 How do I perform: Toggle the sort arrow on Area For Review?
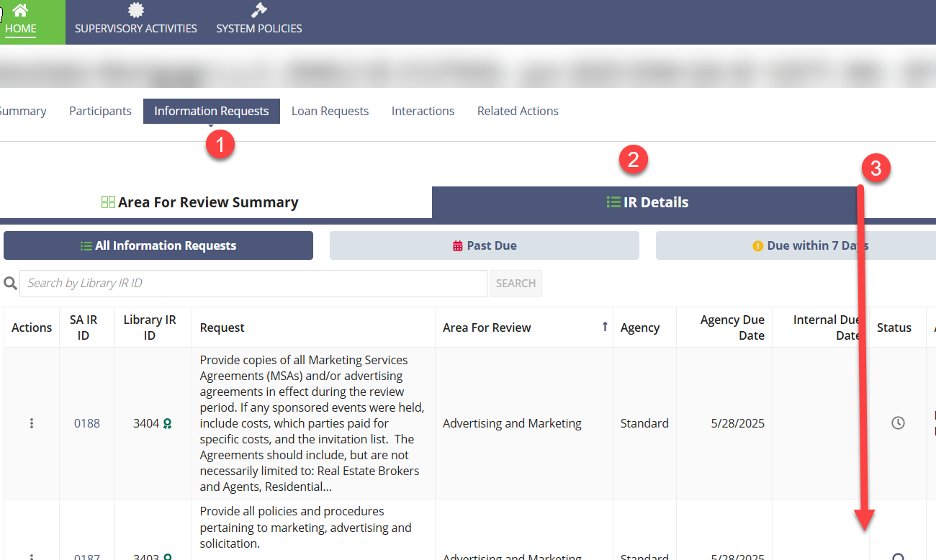605,327
